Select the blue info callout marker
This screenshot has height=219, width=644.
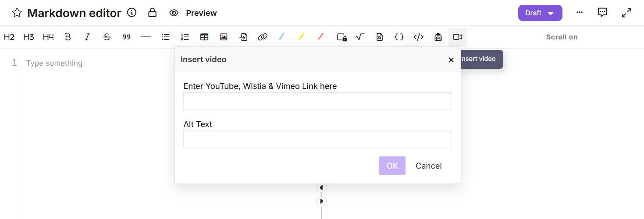pyautogui.click(x=282, y=37)
